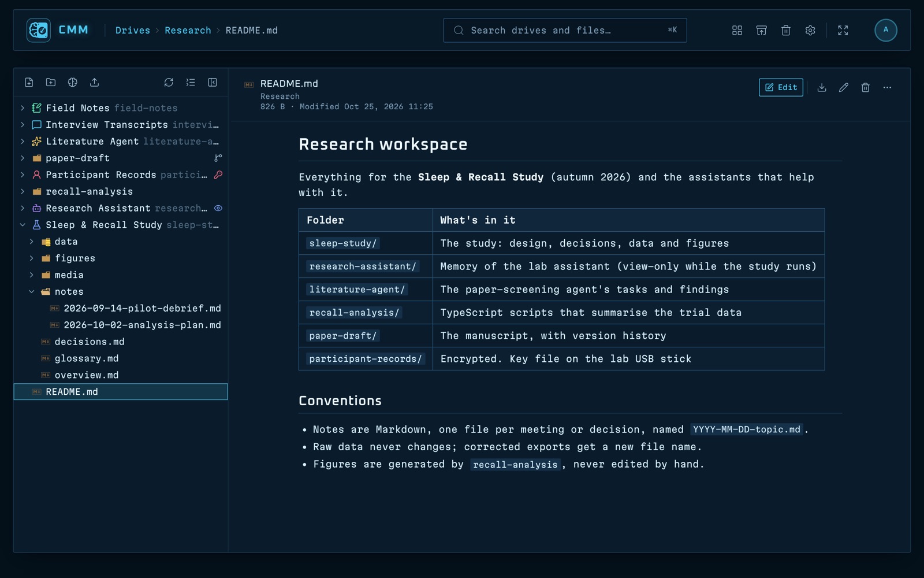Focus the Search drives and files field
The height and width of the screenshot is (578, 924).
(x=565, y=30)
